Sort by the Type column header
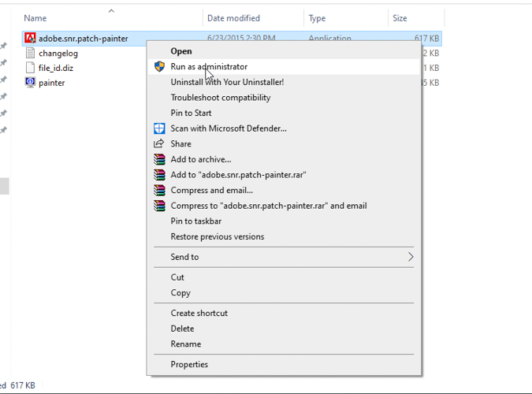This screenshot has height=394, width=532. [x=317, y=18]
